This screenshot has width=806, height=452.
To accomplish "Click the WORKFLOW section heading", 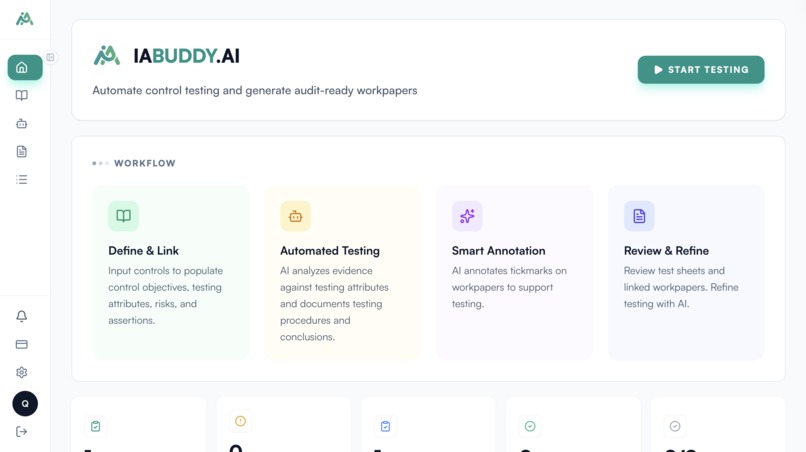I will [x=144, y=163].
